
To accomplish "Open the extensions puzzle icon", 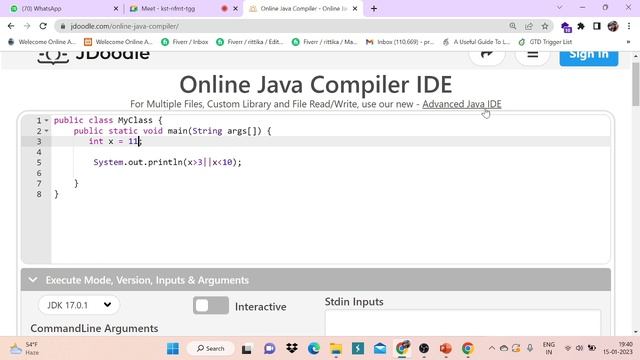I will point(581,26).
